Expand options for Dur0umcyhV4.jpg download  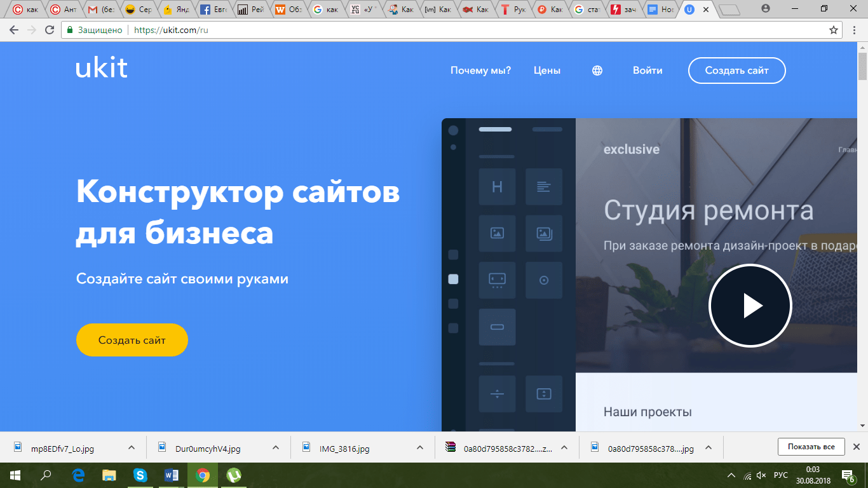276,447
